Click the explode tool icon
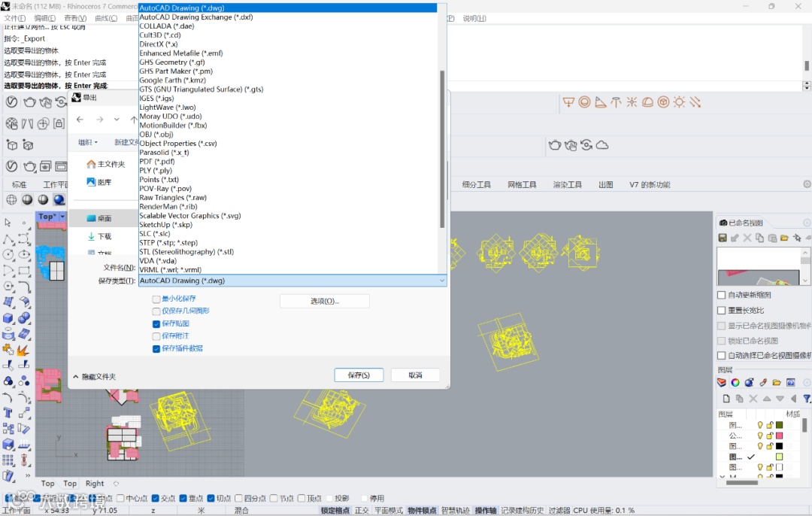Viewport: 812px width, 516px height. 23,351
